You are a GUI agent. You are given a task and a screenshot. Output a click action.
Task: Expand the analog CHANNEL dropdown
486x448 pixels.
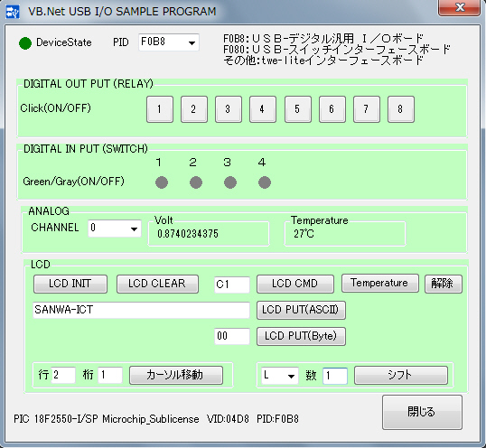point(115,229)
